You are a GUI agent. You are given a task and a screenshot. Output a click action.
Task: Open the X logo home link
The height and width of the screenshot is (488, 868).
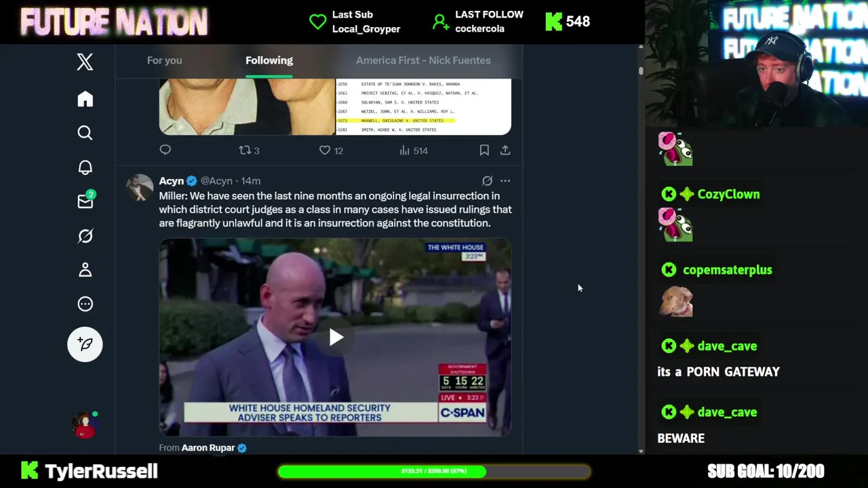tap(85, 62)
